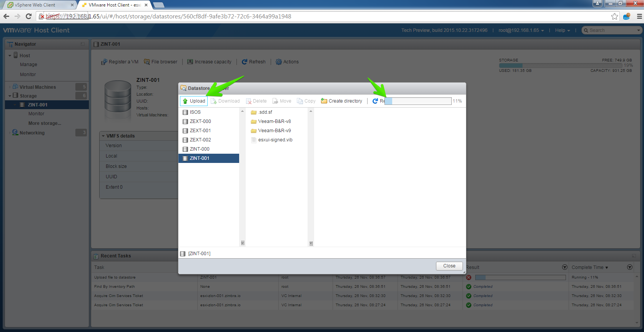Collapse the Host tree node
Viewport: 644px width, 332px height.
[10, 56]
